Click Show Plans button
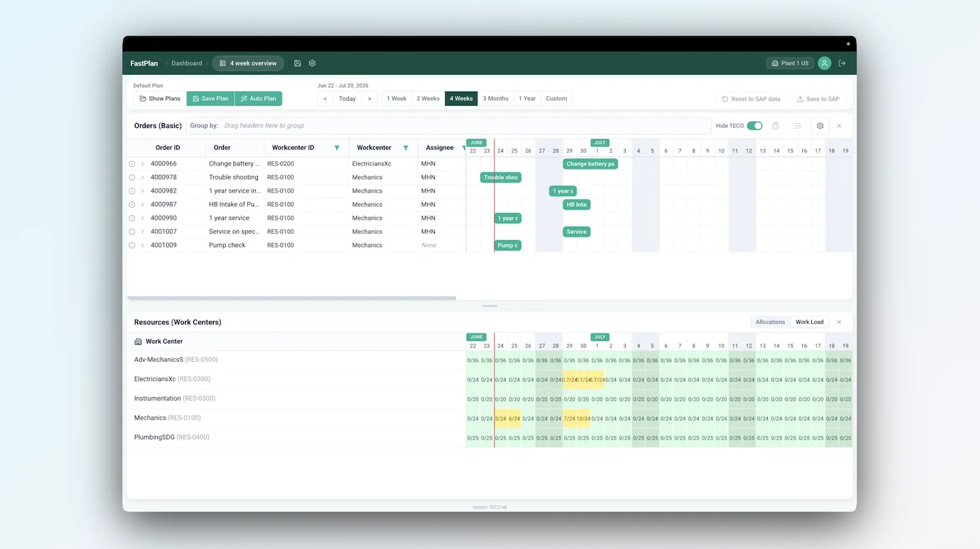980x549 pixels. tap(160, 99)
